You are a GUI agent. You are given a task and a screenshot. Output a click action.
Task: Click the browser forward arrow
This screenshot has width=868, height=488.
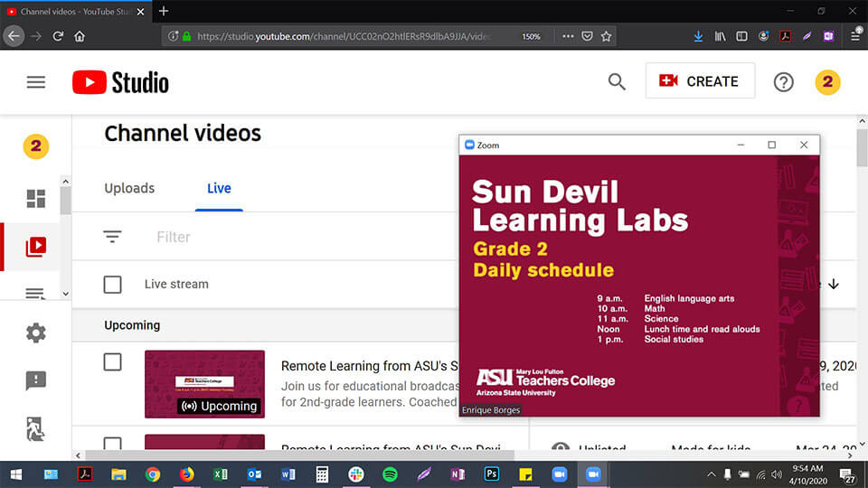click(x=36, y=36)
